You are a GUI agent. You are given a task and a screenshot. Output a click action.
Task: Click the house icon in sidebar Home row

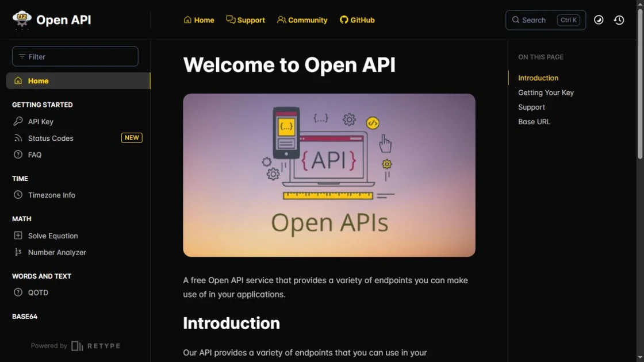(18, 80)
